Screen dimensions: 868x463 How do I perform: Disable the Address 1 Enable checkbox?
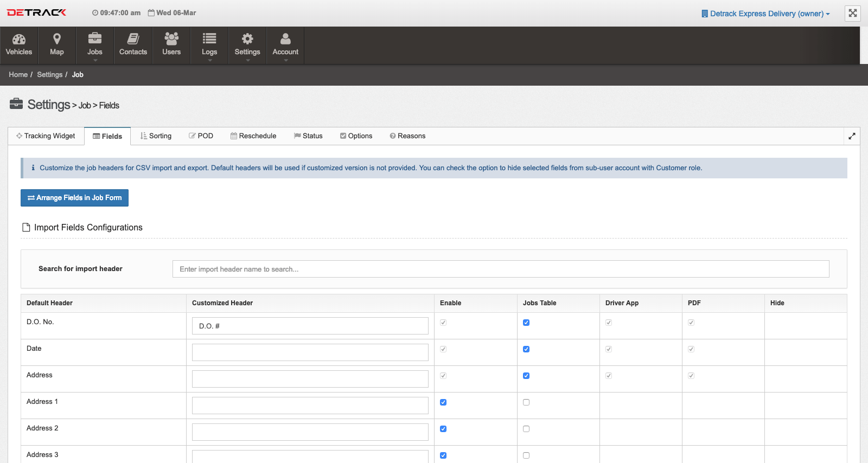443,402
